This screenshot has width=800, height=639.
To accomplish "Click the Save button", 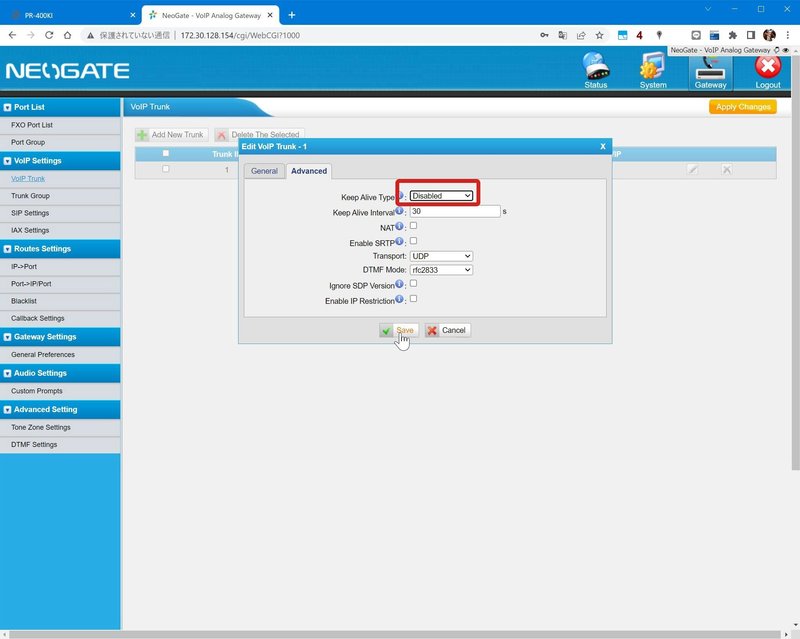I will click(398, 330).
